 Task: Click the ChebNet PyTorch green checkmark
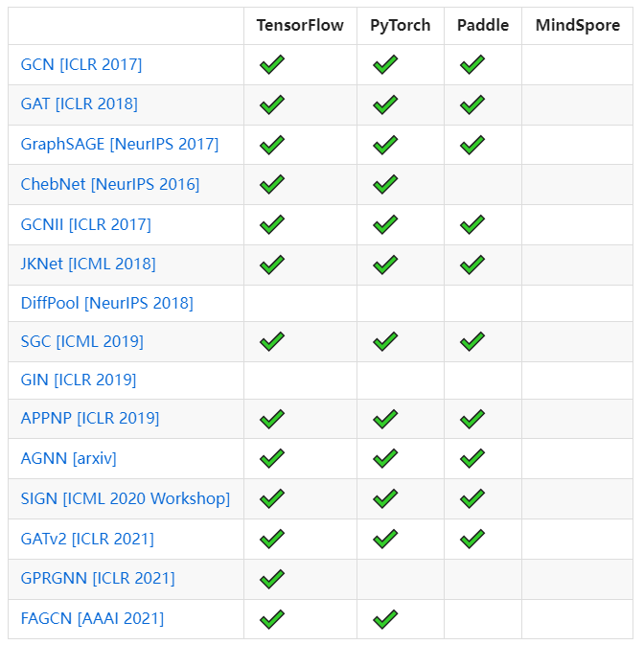[385, 184]
